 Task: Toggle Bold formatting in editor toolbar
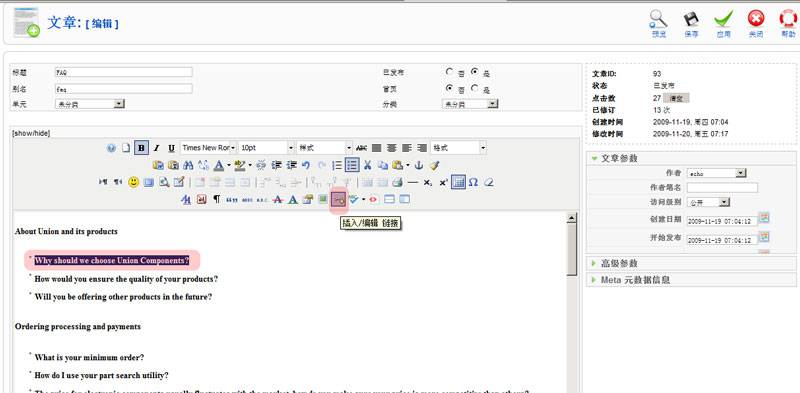click(142, 148)
